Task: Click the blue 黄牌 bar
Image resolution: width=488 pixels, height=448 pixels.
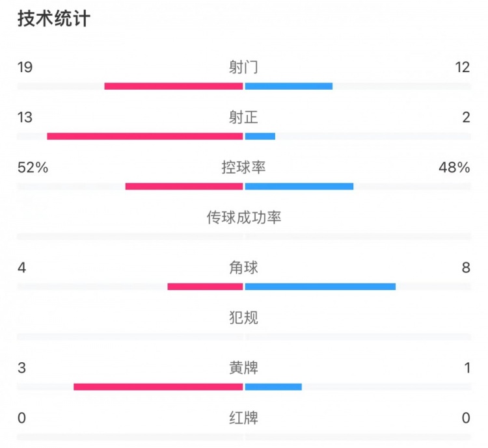Action: pyautogui.click(x=273, y=386)
